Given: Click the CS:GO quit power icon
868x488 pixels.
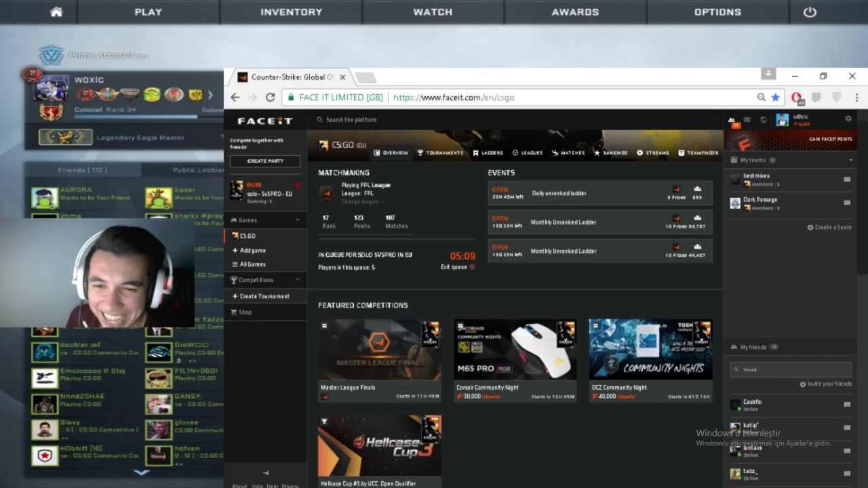Looking at the screenshot, I should click(810, 12).
